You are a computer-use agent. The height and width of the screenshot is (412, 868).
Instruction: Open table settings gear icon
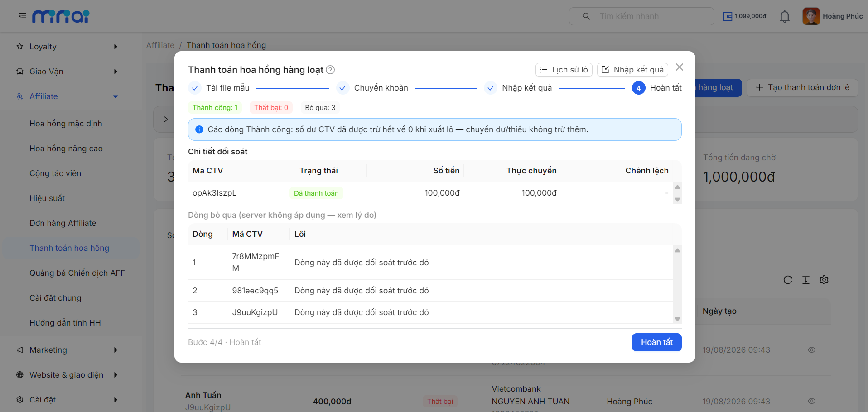click(824, 280)
